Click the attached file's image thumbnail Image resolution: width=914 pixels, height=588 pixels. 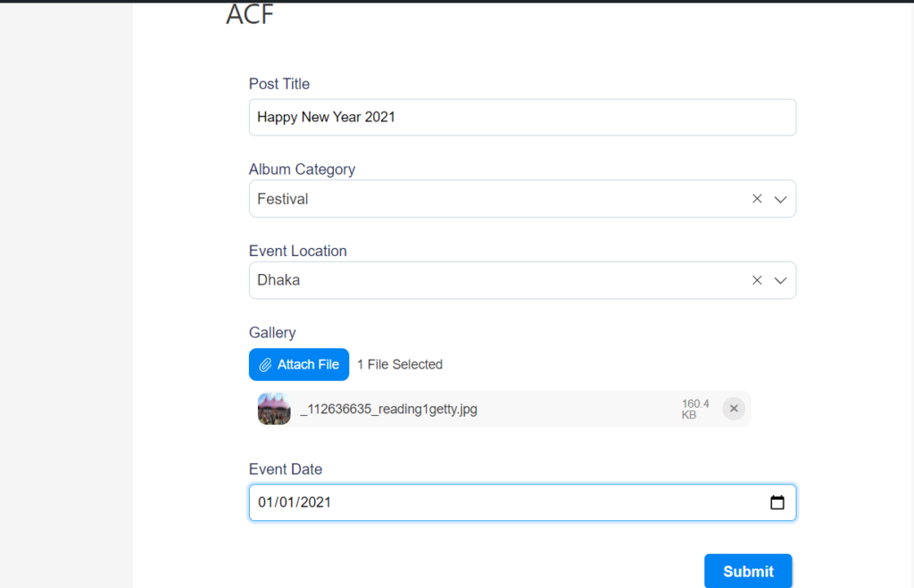pyautogui.click(x=274, y=408)
